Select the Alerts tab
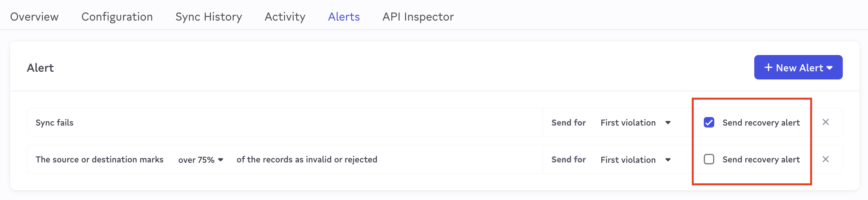 coord(344,17)
